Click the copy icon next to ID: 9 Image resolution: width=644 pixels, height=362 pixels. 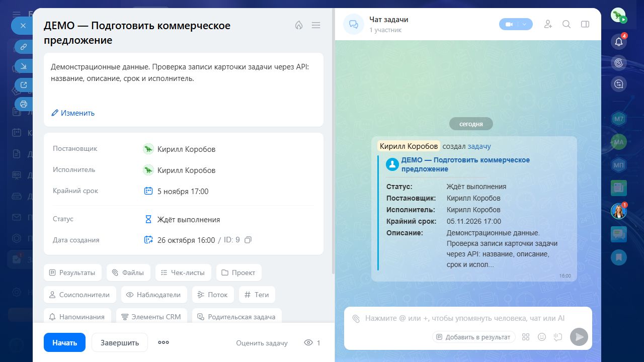[x=248, y=240]
